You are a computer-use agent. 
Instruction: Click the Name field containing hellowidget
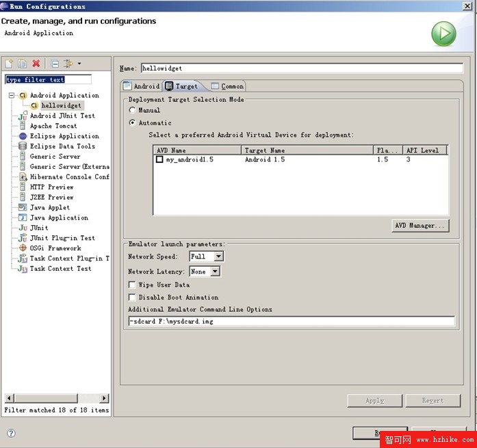[302, 68]
